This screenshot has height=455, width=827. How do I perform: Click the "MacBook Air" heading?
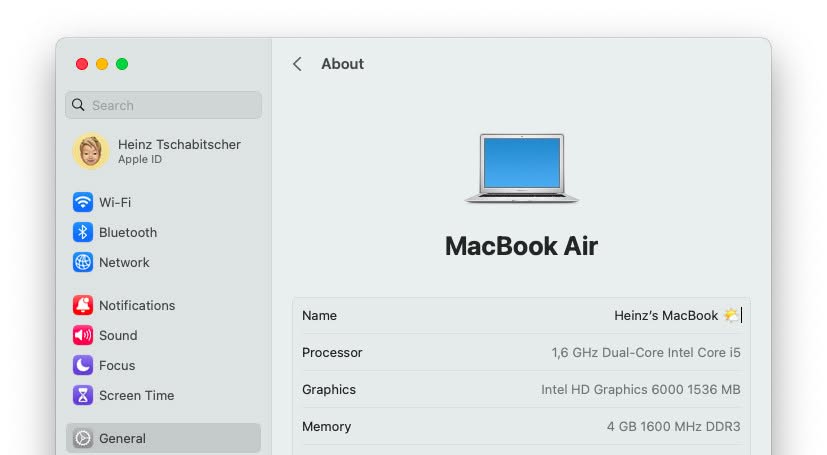pos(521,246)
